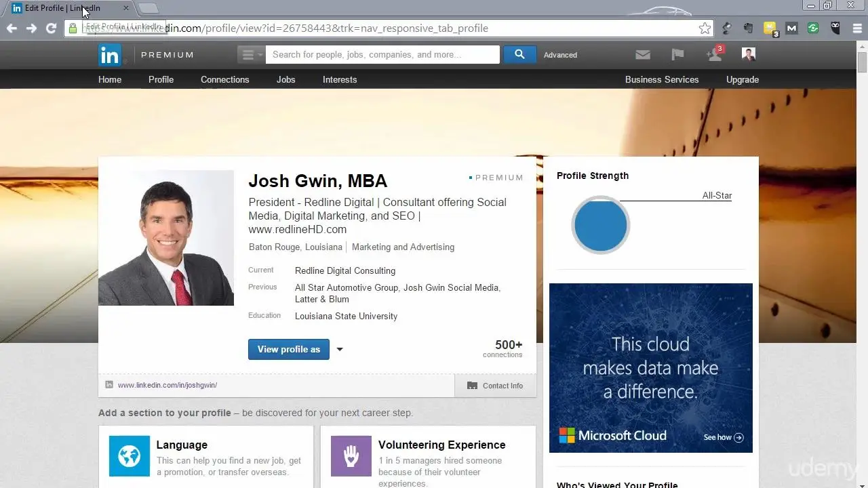Click the green circular arrows extension icon
The image size is (868, 488).
813,28
